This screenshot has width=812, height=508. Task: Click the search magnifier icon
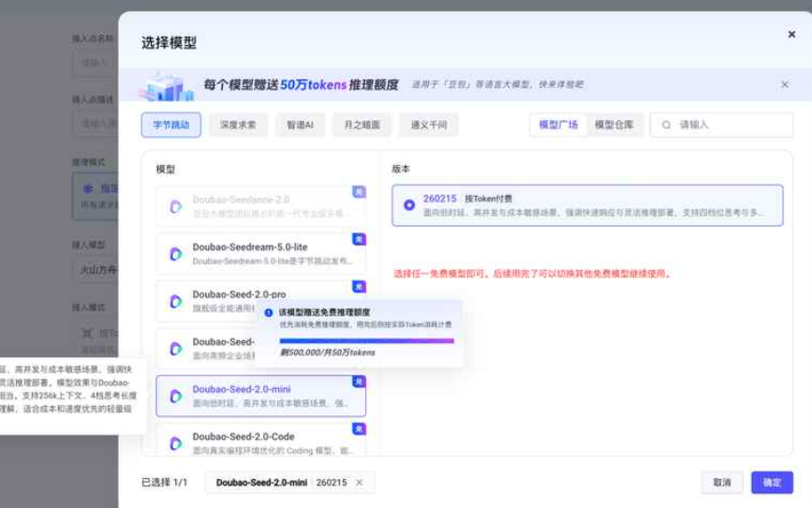click(666, 125)
